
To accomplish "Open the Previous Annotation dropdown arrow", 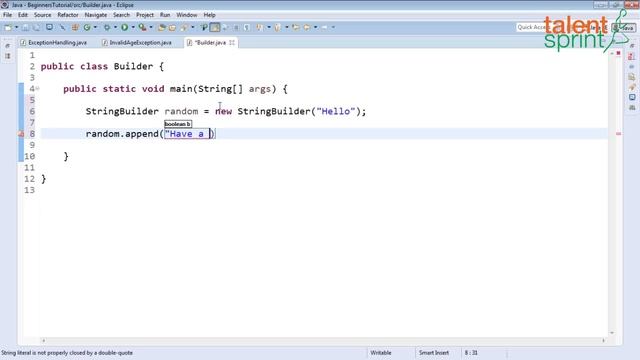I will click(x=287, y=27).
